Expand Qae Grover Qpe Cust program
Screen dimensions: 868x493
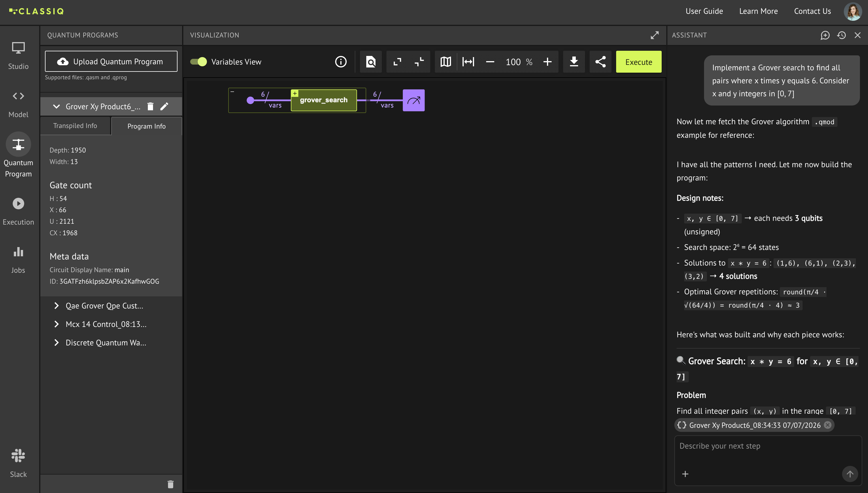point(56,306)
